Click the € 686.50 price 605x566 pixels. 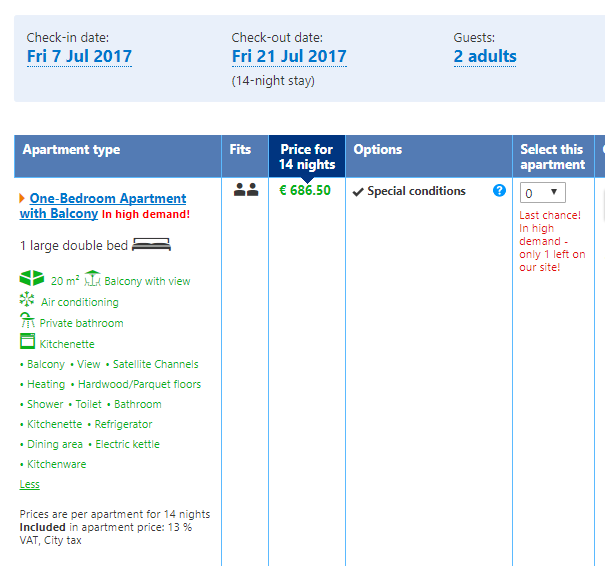point(305,190)
